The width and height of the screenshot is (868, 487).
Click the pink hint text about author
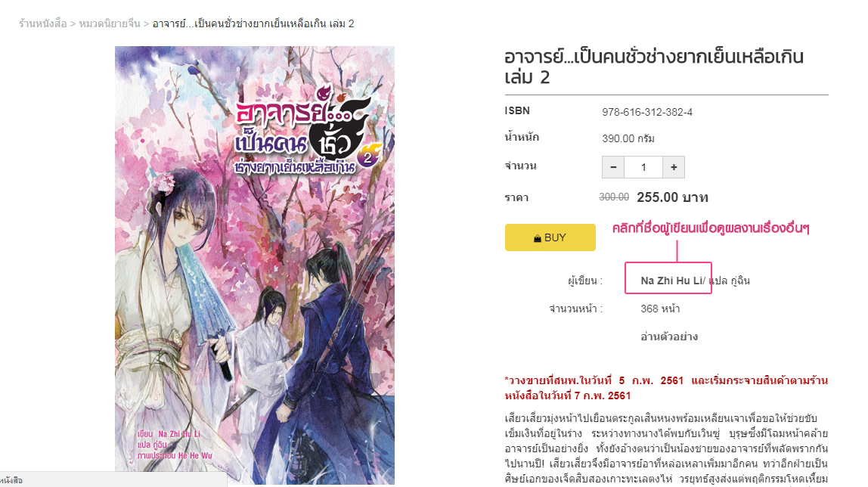711,228
